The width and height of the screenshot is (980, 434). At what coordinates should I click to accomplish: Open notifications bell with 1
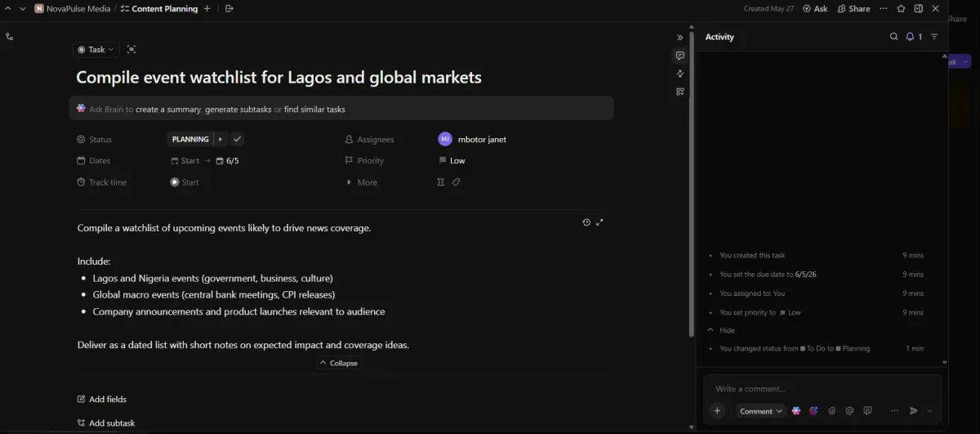[914, 37]
